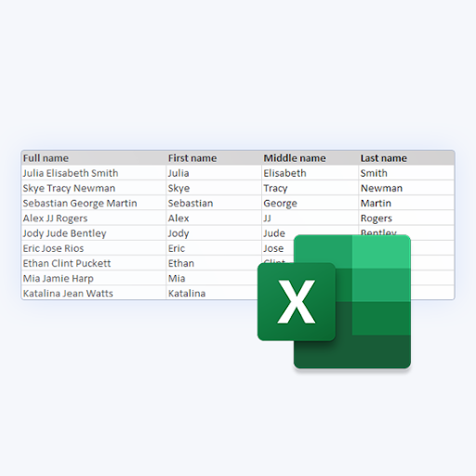Click cell 'Alex JJ Rogers'
The image size is (476, 476).
(94, 218)
